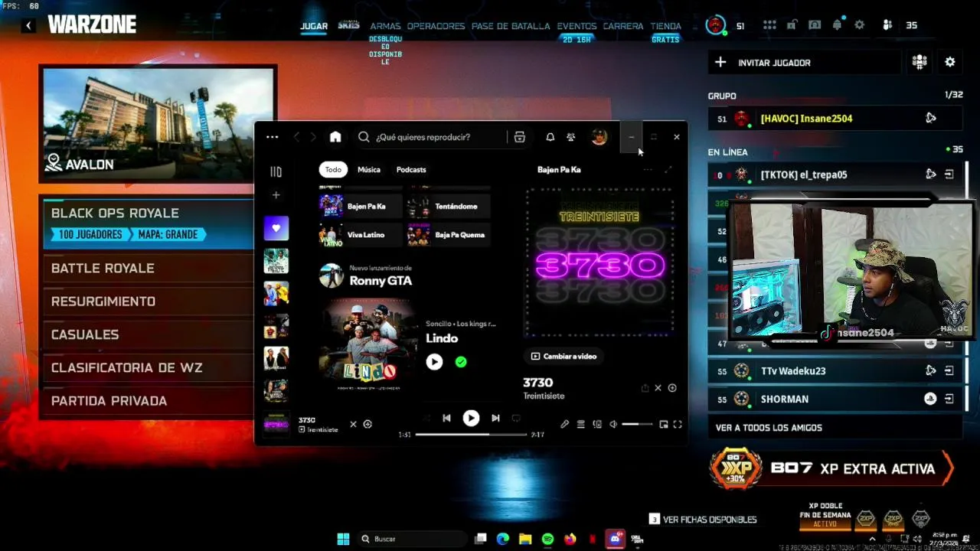Open Lindo album cover art

coord(369,346)
